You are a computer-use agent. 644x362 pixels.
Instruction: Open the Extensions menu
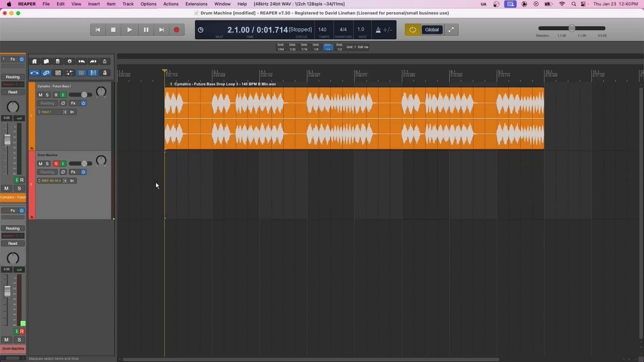click(x=196, y=4)
